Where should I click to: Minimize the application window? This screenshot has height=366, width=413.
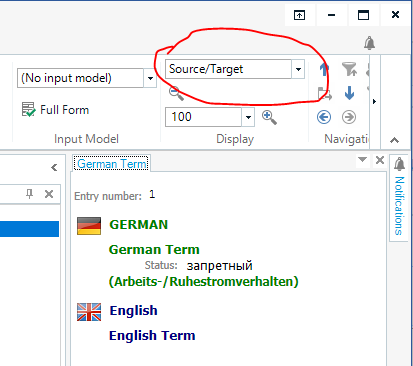(331, 15)
